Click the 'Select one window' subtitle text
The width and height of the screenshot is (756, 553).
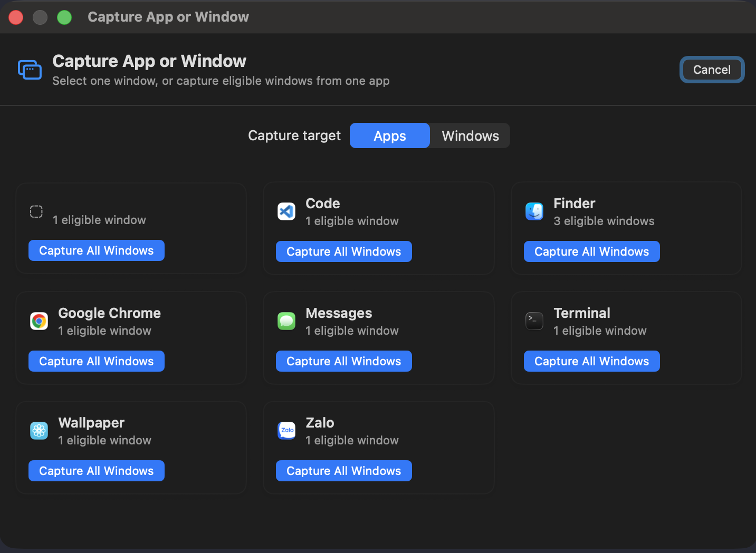[x=221, y=81]
